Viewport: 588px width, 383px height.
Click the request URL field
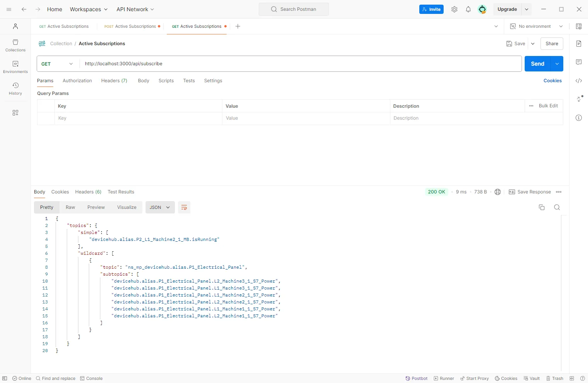click(x=300, y=64)
